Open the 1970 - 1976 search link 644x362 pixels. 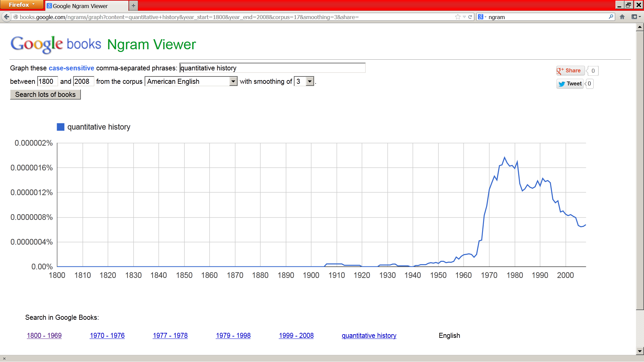pos(107,336)
